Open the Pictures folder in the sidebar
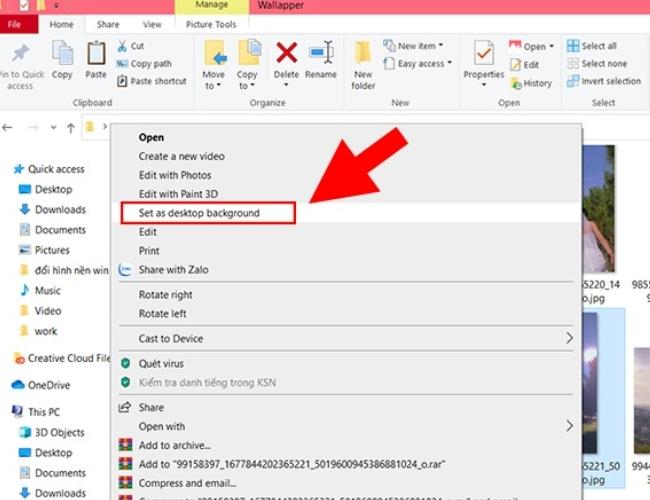Viewport: 650px width, 500px height. tap(44, 250)
